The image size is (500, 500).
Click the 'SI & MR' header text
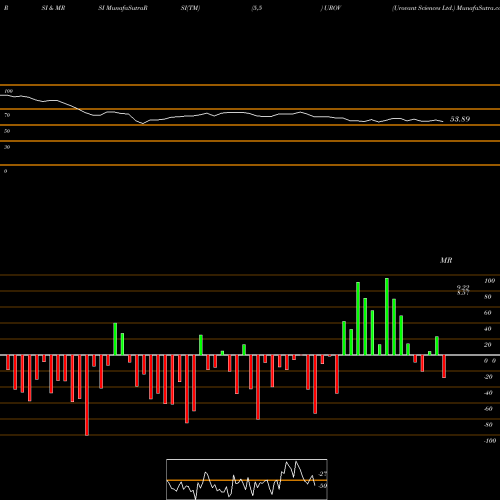53,8
